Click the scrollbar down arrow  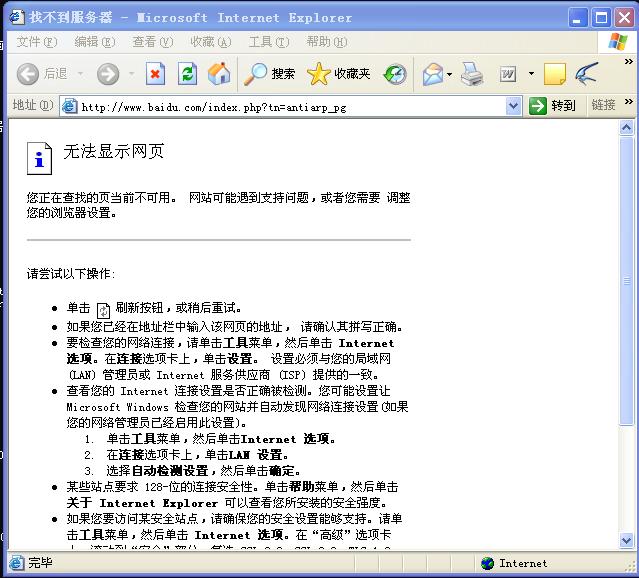tap(626, 540)
